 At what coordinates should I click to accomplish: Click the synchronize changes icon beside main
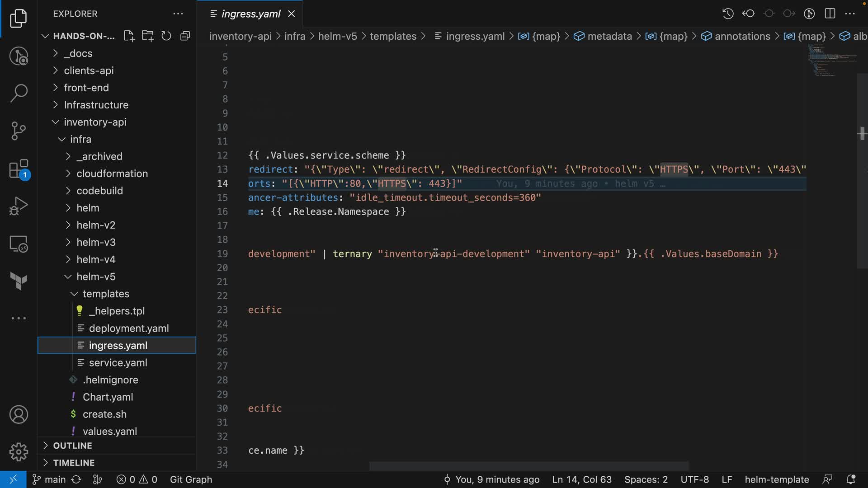[x=76, y=479]
